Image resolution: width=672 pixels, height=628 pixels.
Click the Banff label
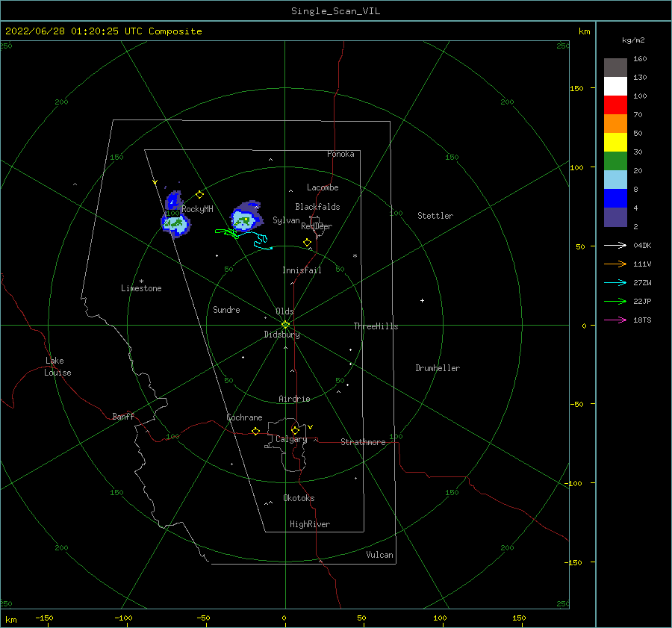click(x=123, y=416)
